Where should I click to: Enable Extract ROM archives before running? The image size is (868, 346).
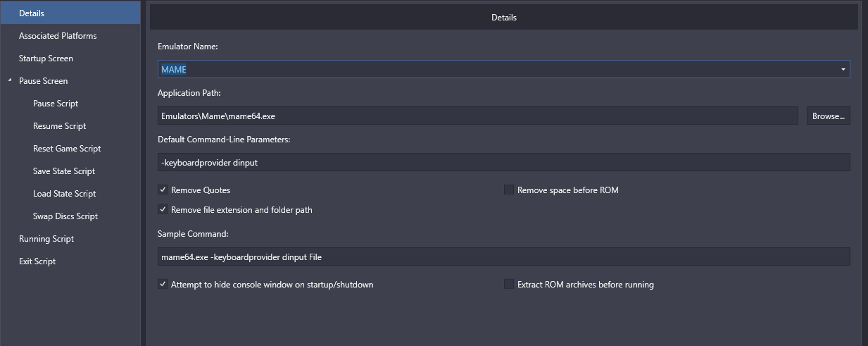pyautogui.click(x=508, y=285)
